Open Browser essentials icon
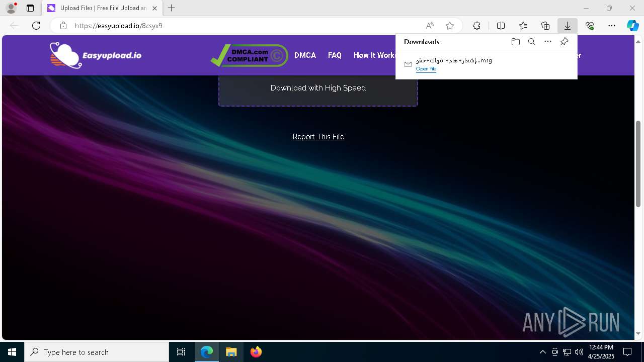This screenshot has height=362, width=644. tap(590, 26)
